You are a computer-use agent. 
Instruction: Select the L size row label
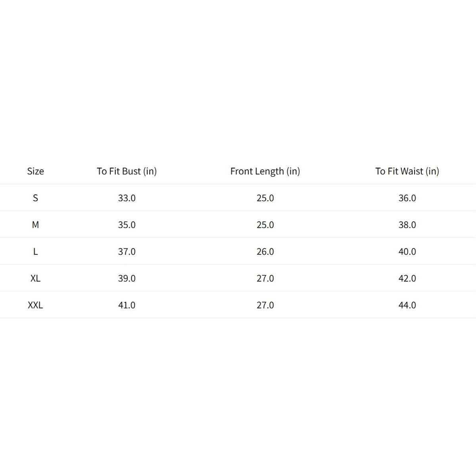point(35,251)
